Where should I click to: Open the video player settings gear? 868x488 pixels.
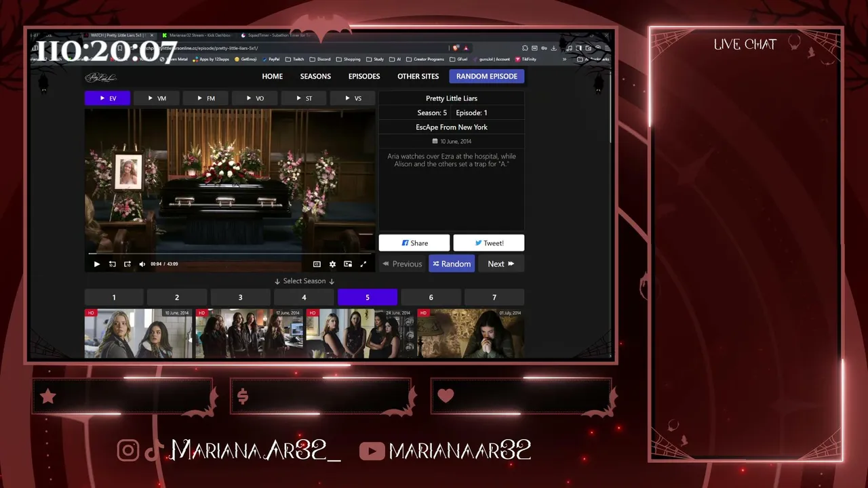332,264
